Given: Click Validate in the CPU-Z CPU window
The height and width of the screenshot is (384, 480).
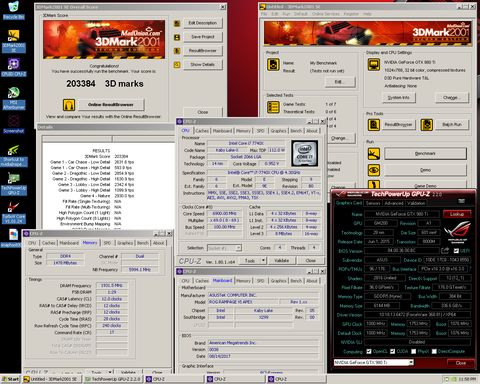Looking at the screenshot, I should click(281, 260).
